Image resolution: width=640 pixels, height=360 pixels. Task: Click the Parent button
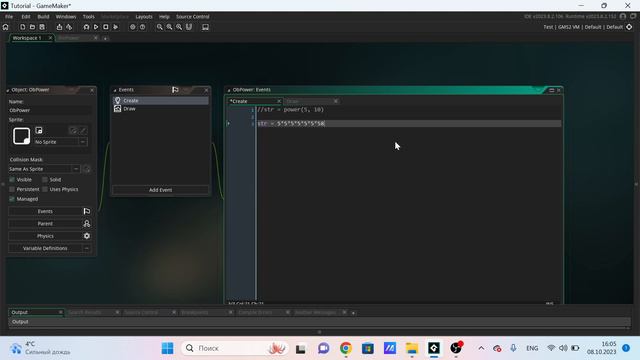tap(45, 224)
